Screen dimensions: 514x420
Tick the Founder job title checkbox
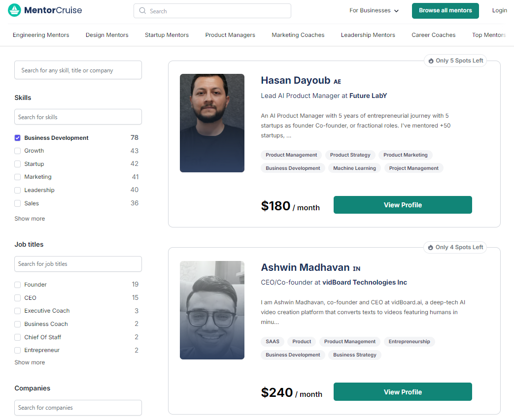[x=17, y=285]
